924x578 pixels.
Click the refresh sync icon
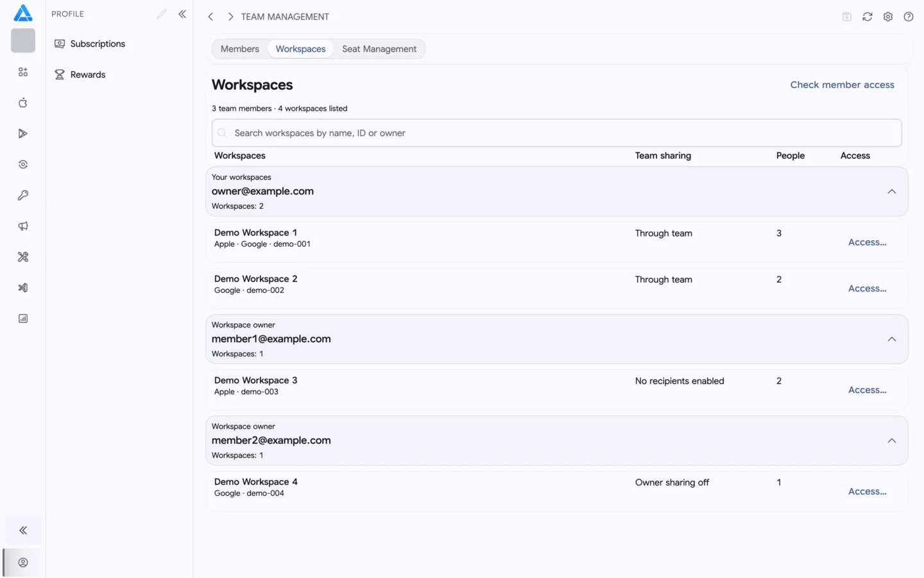coord(868,17)
